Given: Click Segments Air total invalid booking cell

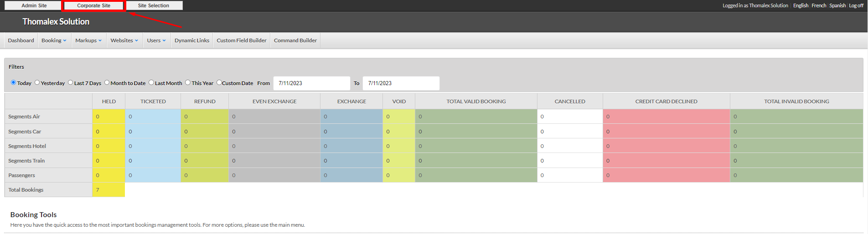Looking at the screenshot, I should (x=796, y=117).
